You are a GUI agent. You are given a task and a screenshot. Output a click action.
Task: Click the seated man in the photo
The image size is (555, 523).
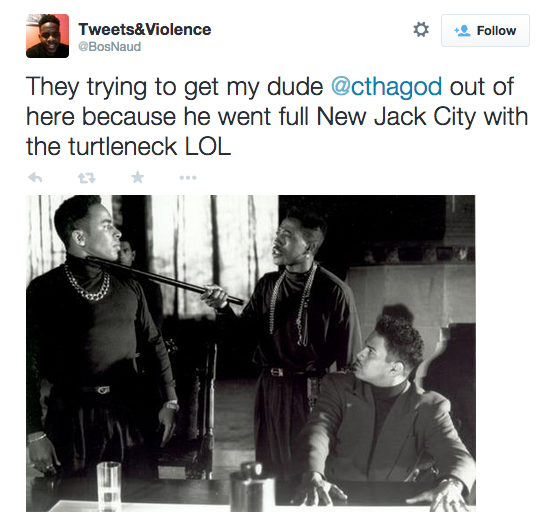tap(388, 410)
